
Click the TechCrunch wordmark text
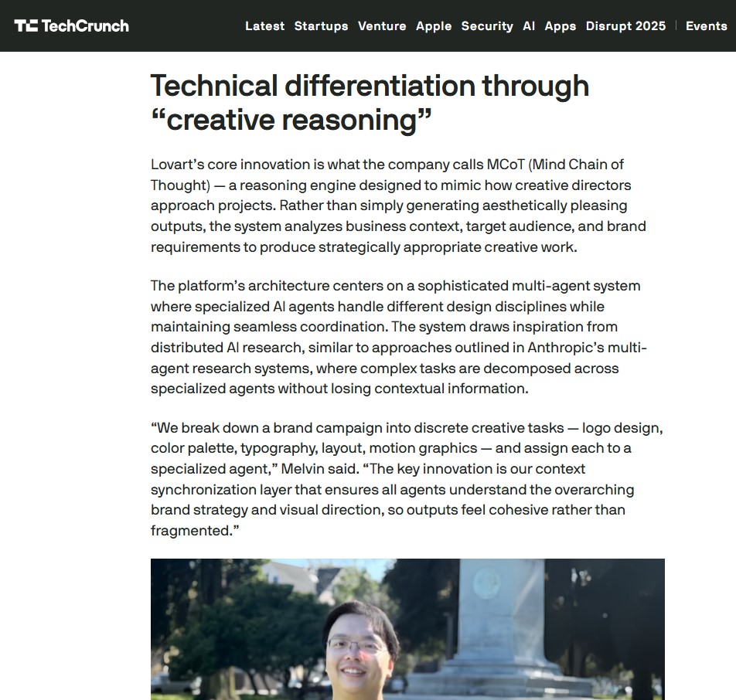(x=85, y=25)
